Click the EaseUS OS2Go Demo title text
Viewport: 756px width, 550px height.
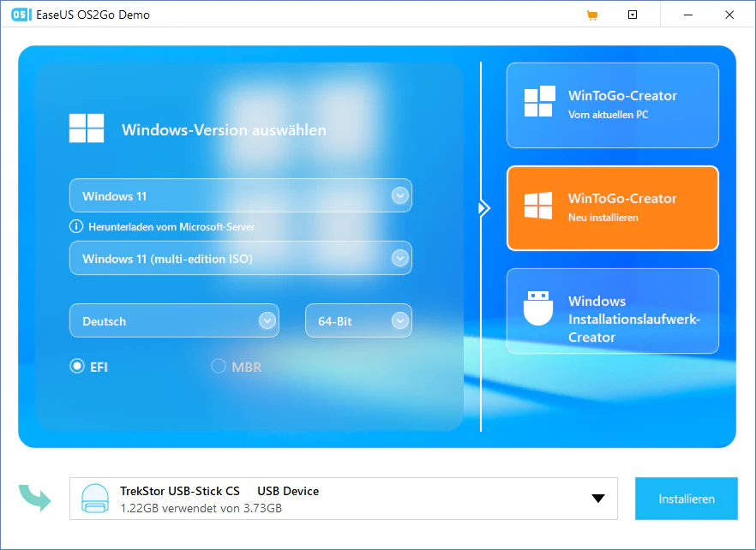pos(93,15)
